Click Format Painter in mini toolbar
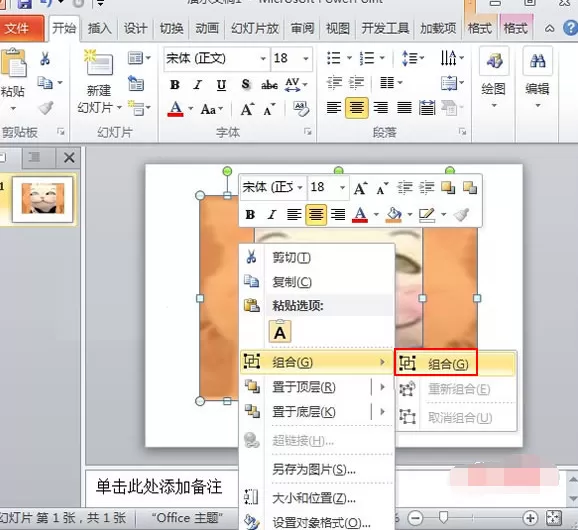The width and height of the screenshot is (578, 530). (x=461, y=214)
